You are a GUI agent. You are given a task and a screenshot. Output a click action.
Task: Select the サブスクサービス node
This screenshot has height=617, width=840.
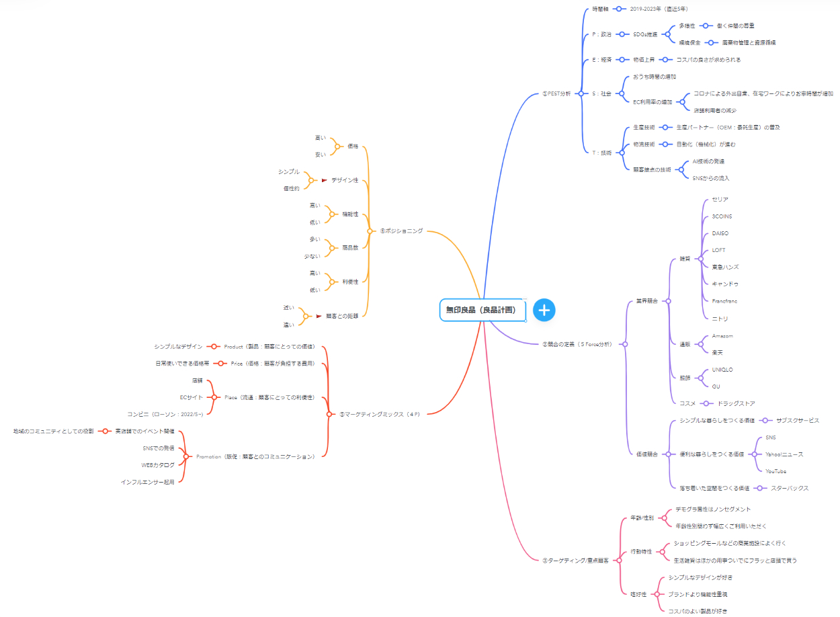(x=798, y=420)
